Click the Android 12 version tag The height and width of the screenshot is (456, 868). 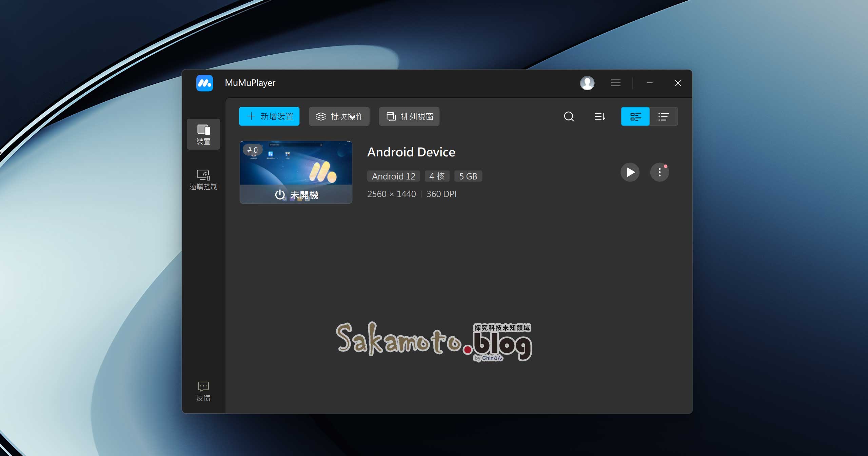point(394,176)
